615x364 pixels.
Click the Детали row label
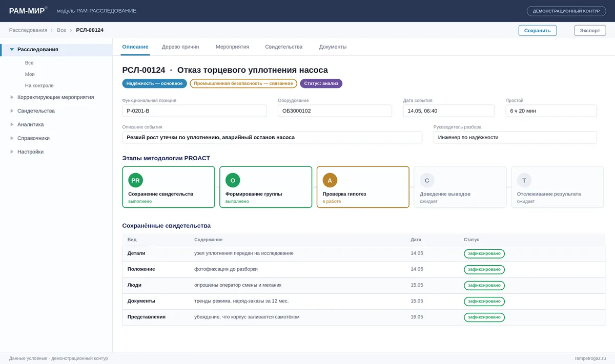[136, 253]
